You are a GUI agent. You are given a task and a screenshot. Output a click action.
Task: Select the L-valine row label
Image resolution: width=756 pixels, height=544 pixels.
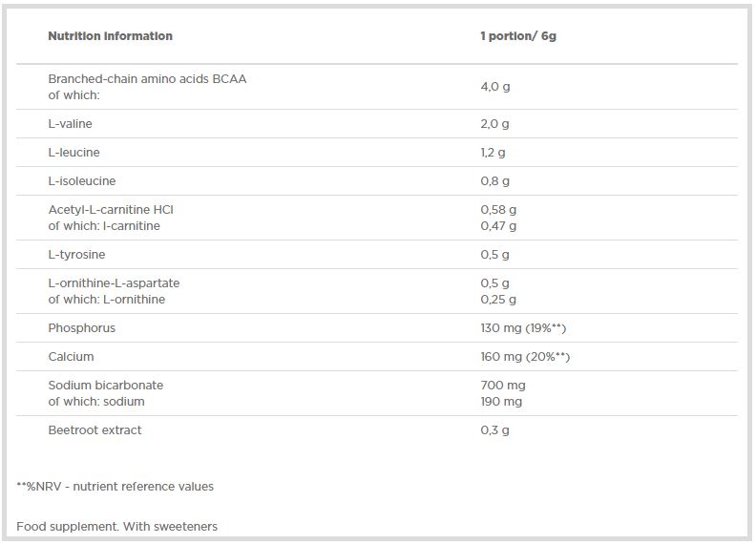[x=71, y=124]
